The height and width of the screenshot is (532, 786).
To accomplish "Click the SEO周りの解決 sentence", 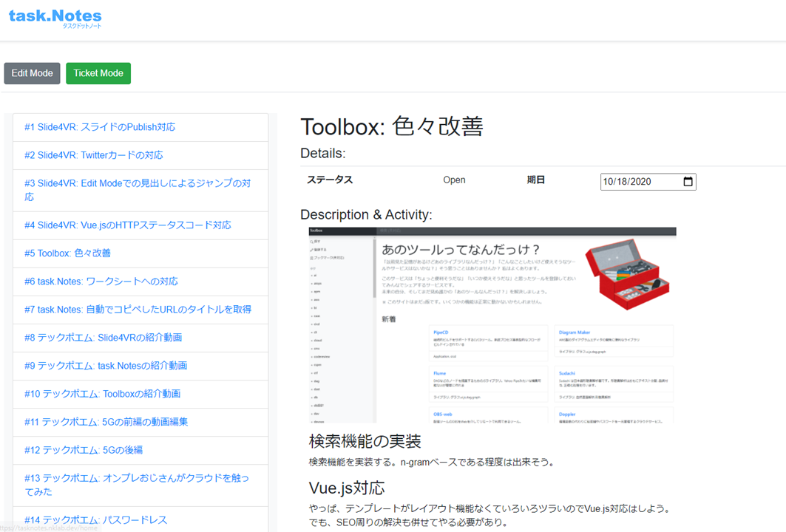I will [408, 522].
